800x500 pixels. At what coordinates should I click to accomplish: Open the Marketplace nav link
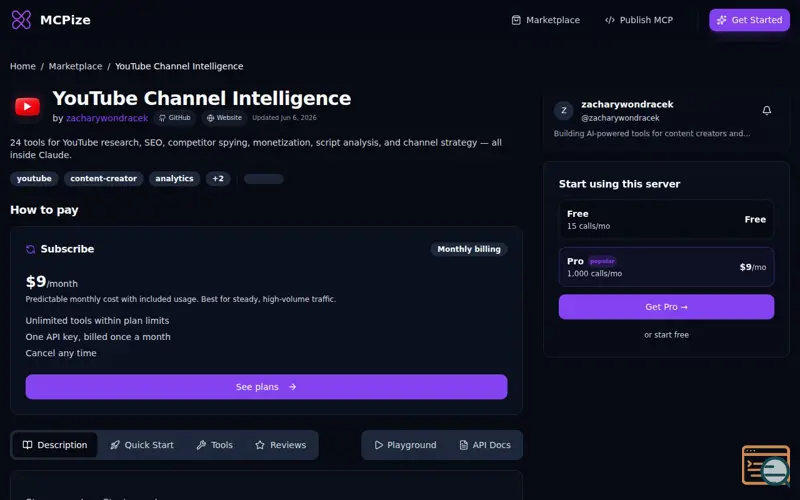pyautogui.click(x=545, y=20)
